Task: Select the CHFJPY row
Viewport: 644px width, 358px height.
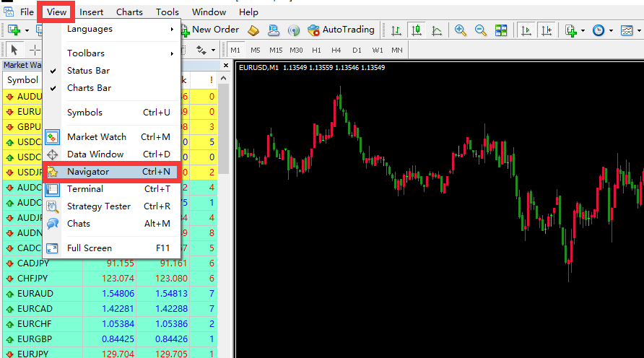Action: pos(110,279)
